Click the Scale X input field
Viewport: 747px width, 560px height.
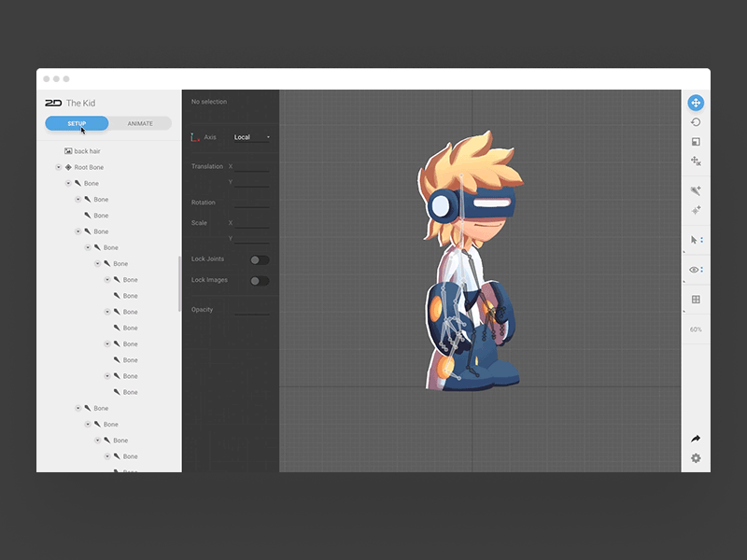click(252, 223)
